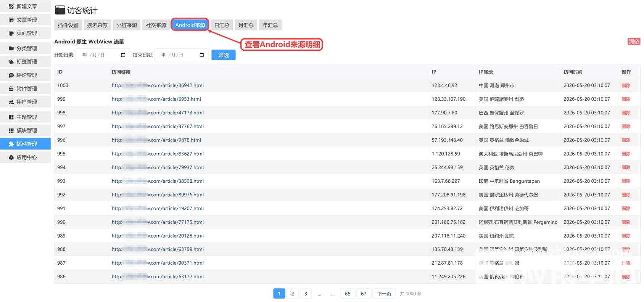Delete record ID 996
The image size is (644, 302).
pos(626,140)
